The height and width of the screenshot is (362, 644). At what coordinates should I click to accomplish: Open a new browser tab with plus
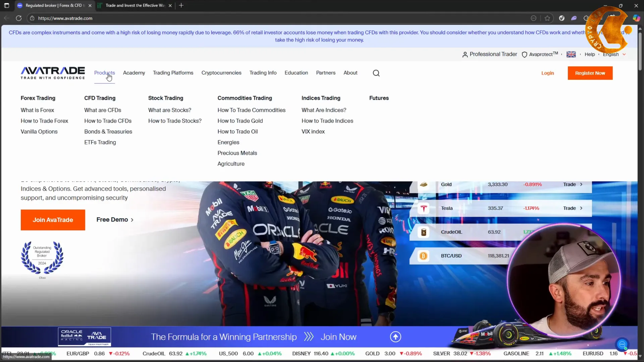click(x=181, y=5)
